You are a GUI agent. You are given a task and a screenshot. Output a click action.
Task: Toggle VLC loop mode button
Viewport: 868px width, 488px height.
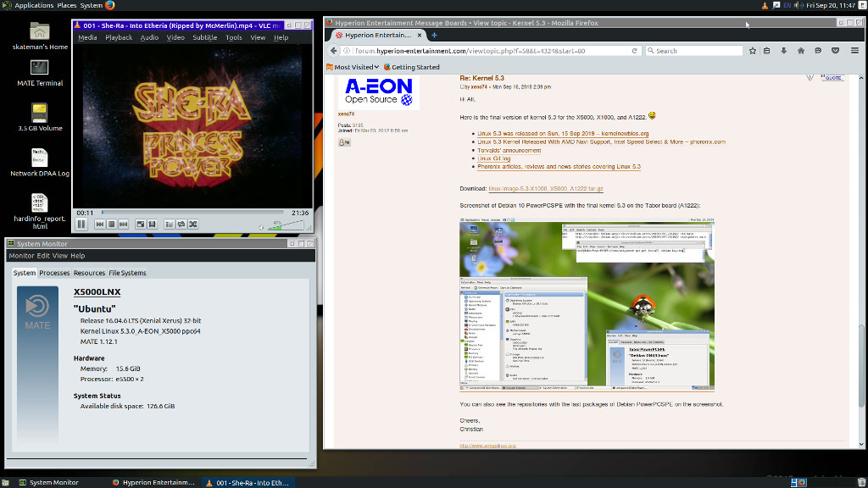tap(181, 224)
